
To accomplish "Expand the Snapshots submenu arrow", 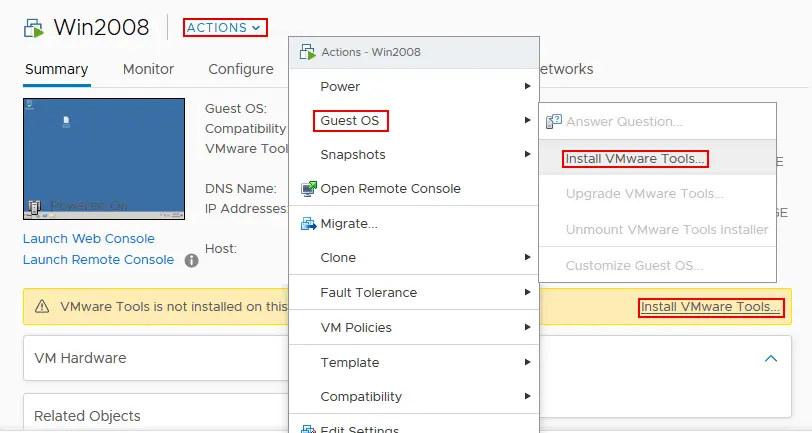I will (527, 154).
